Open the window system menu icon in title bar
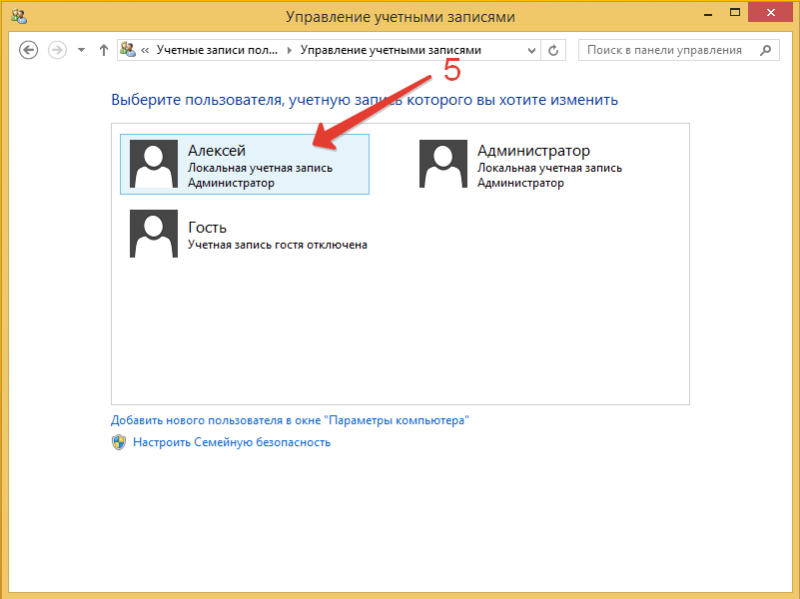This screenshot has width=800, height=599. [x=17, y=16]
